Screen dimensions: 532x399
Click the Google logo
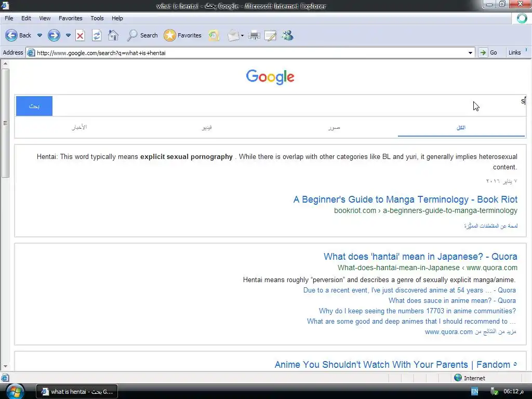[x=270, y=77]
